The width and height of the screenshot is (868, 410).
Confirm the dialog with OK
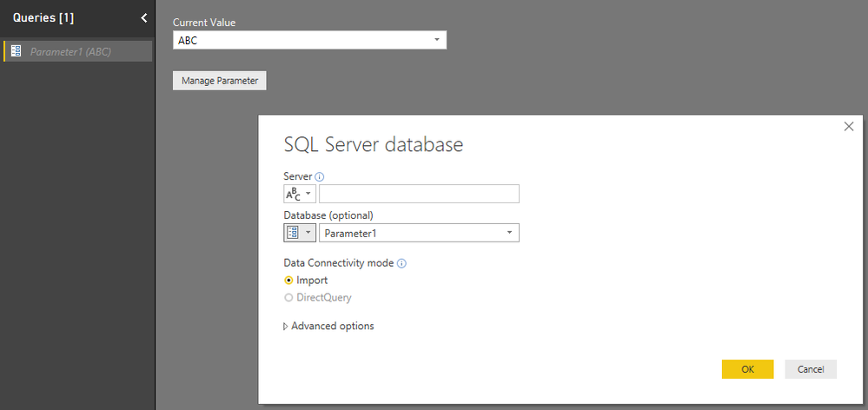click(x=747, y=369)
